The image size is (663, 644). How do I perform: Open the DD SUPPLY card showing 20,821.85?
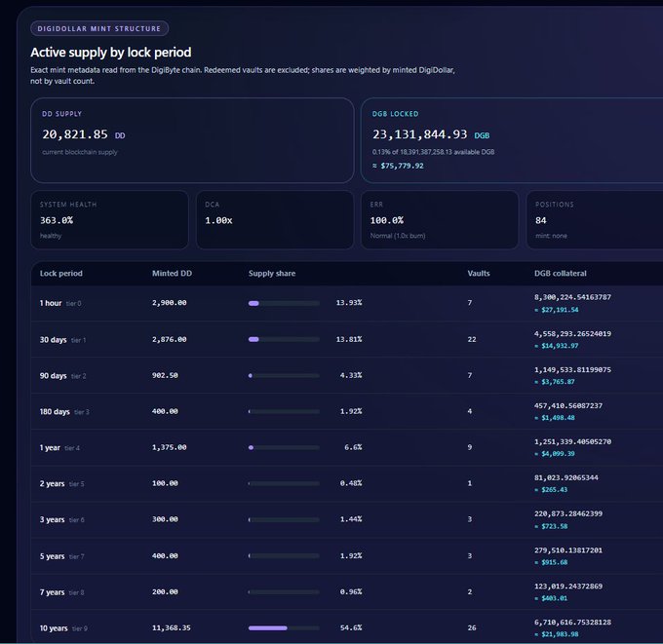[x=192, y=140]
